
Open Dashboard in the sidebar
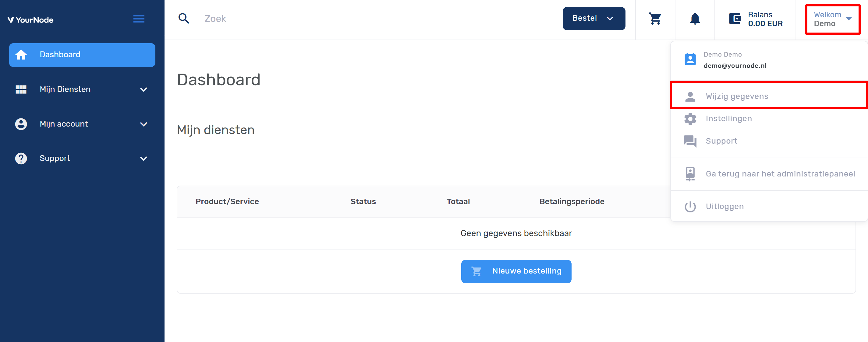click(x=82, y=55)
